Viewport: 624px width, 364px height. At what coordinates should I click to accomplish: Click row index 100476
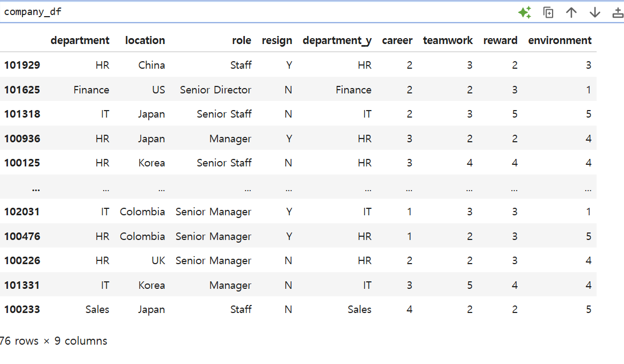(23, 237)
